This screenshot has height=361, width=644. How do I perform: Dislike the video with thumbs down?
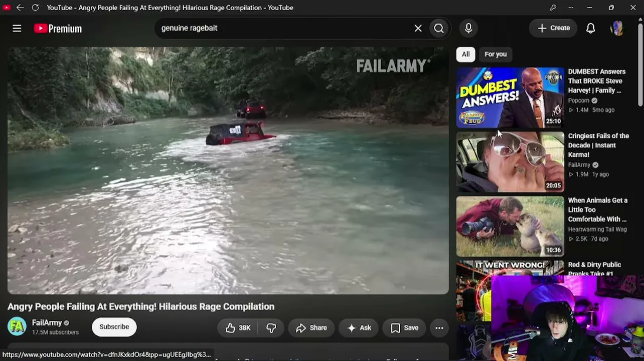(x=271, y=328)
